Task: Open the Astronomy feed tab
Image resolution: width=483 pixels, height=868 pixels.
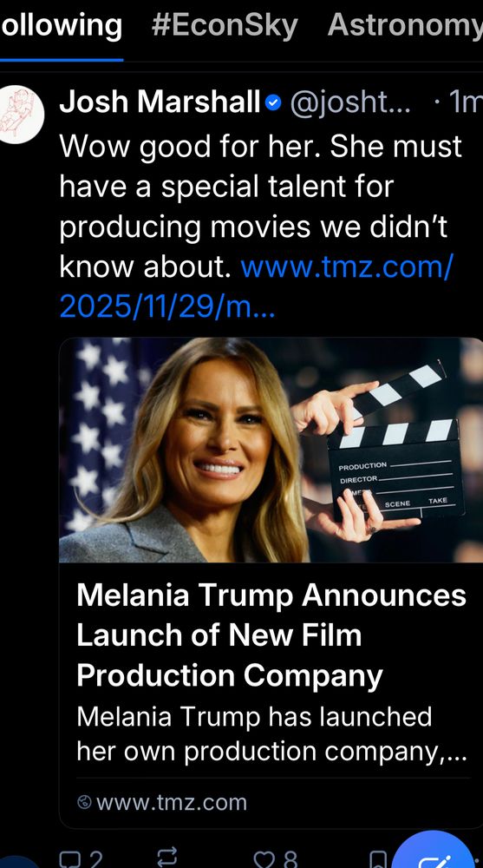Action: pyautogui.click(x=405, y=25)
